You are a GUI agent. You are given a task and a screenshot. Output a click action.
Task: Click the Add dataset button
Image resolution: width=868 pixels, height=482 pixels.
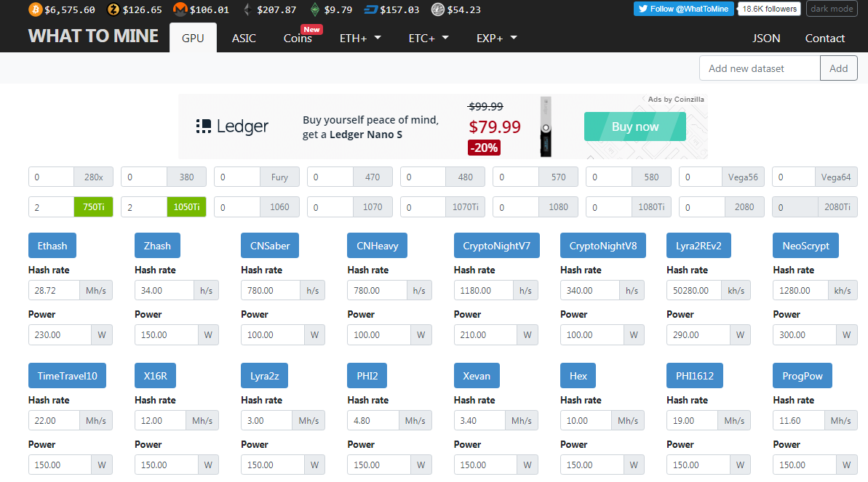pos(838,68)
